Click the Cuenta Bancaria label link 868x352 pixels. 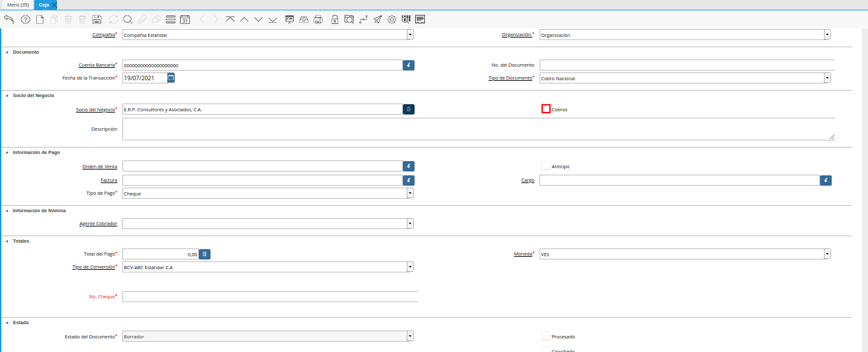97,65
